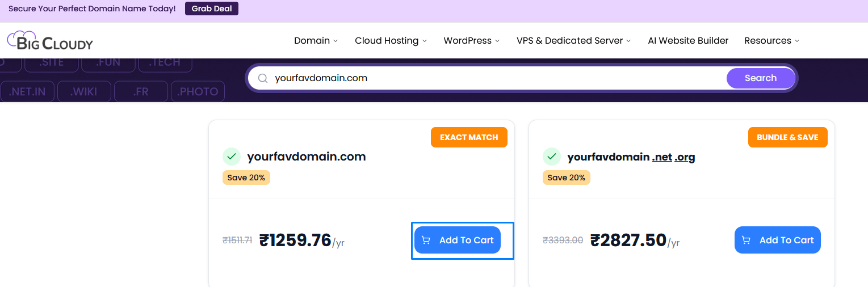Expand the Cloud Hosting dropdown
The image size is (868, 287).
391,41
